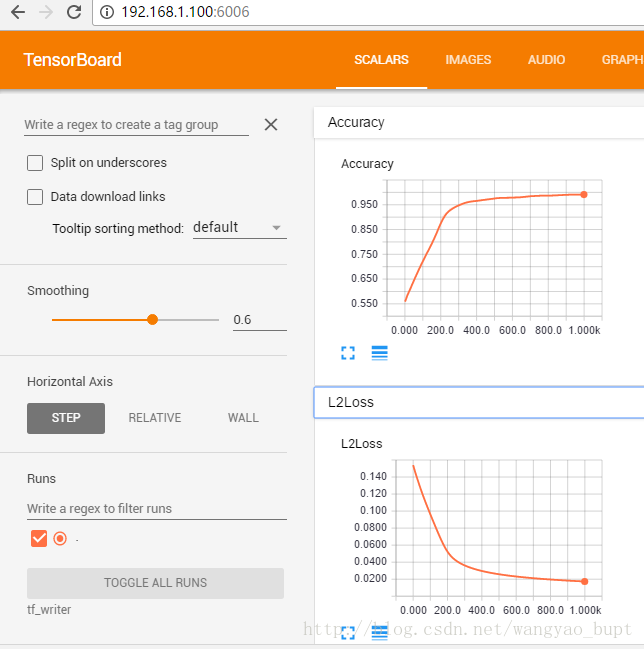Open the GRAPHS tab
The image size is (644, 649).
(x=622, y=60)
